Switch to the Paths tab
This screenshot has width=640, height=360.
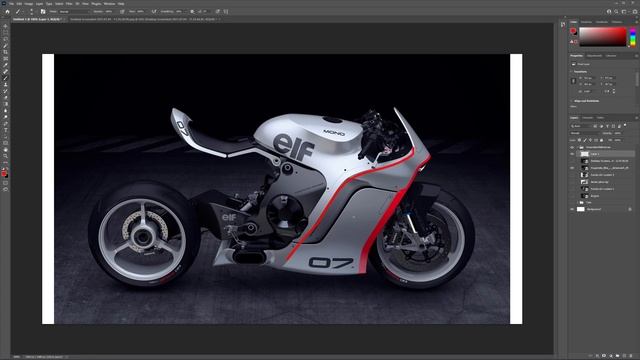[600, 118]
